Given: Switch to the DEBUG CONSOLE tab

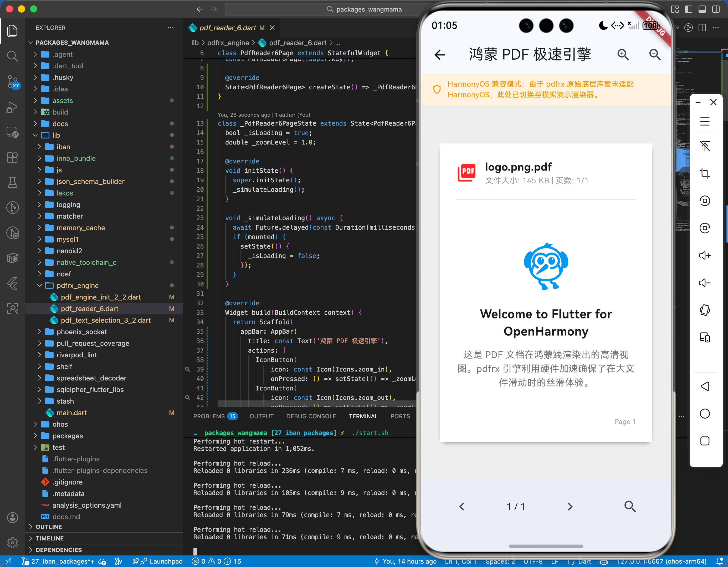Looking at the screenshot, I should click(x=311, y=416).
